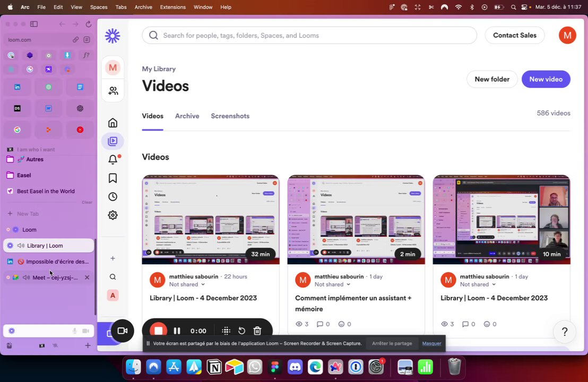Open the 2 min video thumbnail

click(x=356, y=220)
